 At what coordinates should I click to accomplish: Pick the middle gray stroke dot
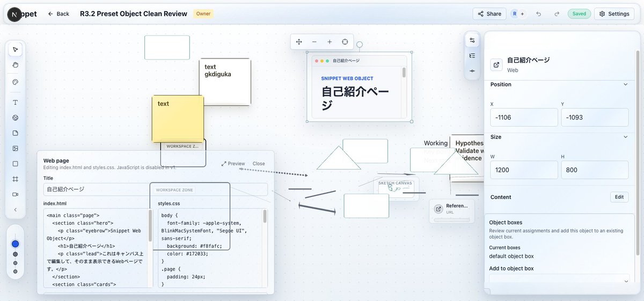(15, 254)
